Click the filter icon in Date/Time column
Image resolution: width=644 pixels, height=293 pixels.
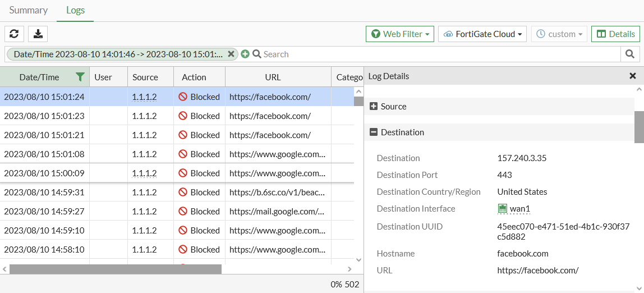(x=80, y=77)
